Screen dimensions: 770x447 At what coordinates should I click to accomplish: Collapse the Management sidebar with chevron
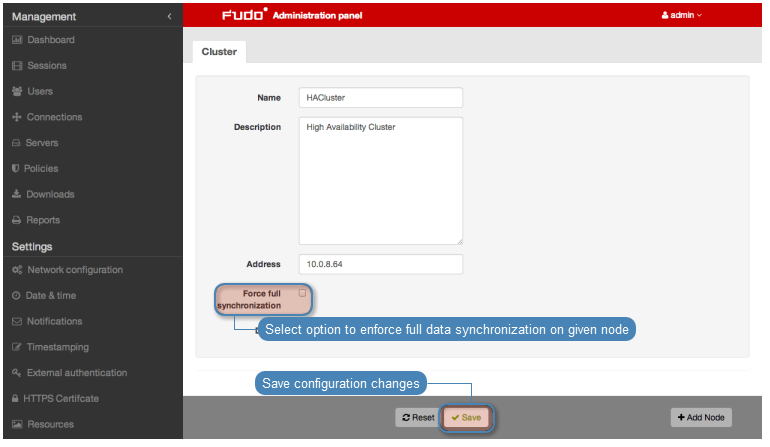point(169,16)
